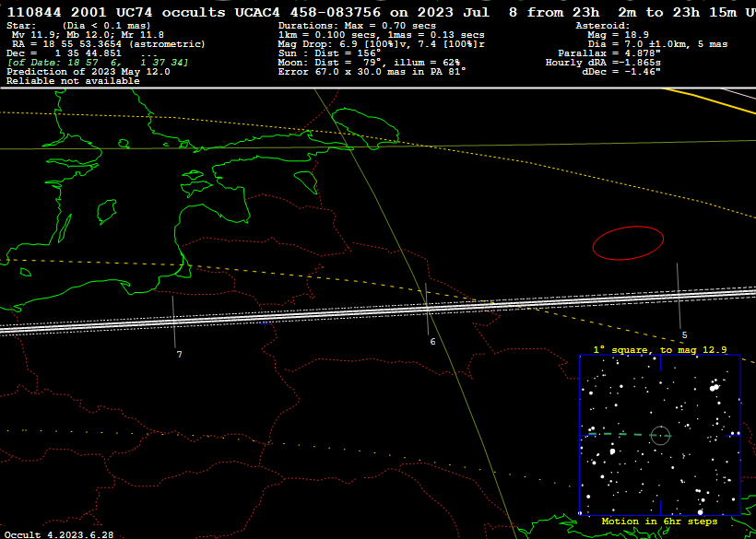Image resolution: width=756 pixels, height=539 pixels.
Task: Click the 'Asteroid:' heading
Action: (x=603, y=26)
